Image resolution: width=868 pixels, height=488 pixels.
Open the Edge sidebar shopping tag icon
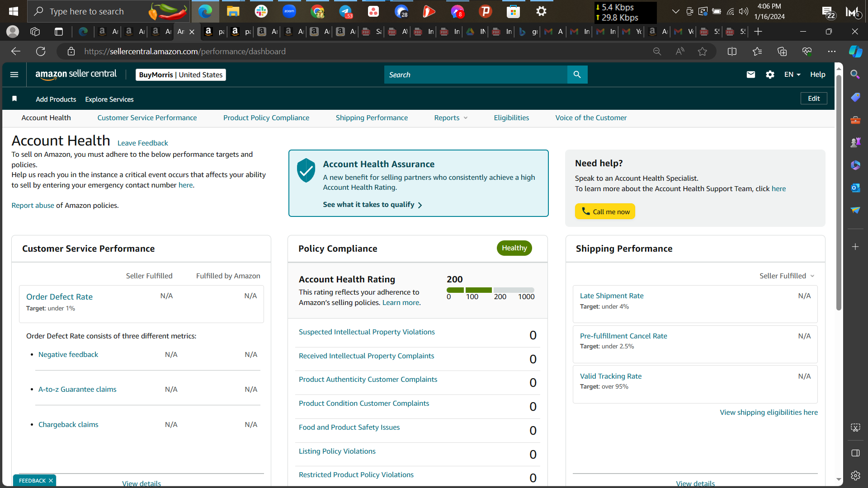[855, 97]
